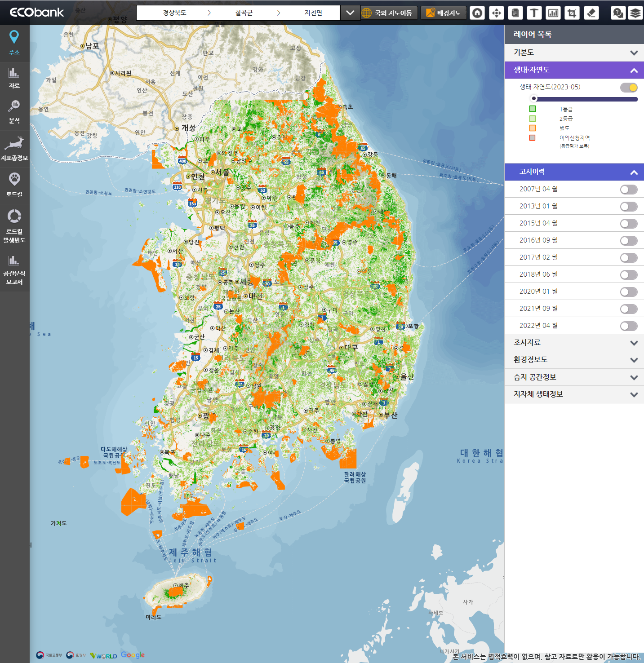This screenshot has height=663, width=644.
Task: Open the address region dropdown arrow
Action: tap(350, 13)
